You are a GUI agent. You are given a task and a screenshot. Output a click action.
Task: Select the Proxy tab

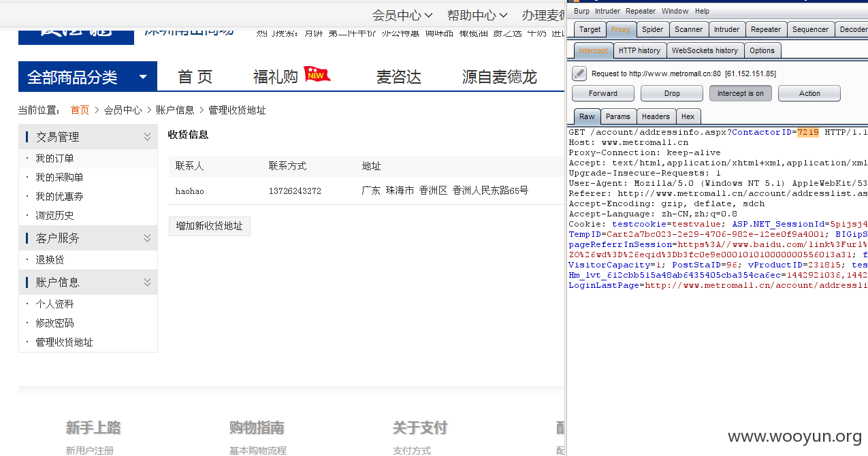pyautogui.click(x=621, y=29)
